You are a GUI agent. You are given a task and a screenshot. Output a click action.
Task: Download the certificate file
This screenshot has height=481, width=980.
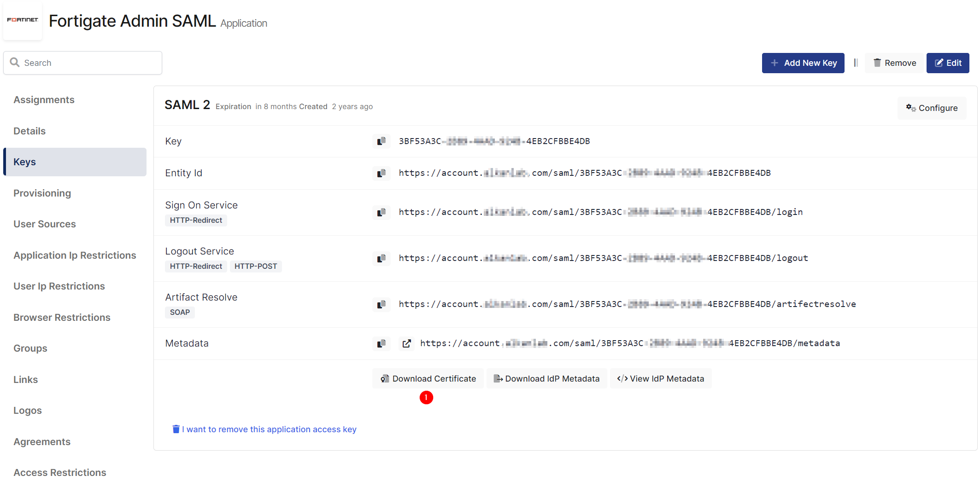428,379
